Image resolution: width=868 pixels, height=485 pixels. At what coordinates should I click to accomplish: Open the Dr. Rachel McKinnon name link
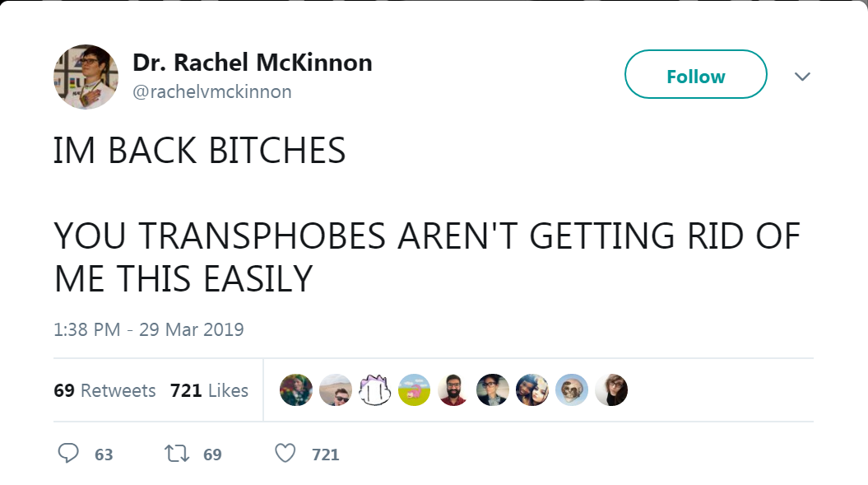[x=252, y=63]
